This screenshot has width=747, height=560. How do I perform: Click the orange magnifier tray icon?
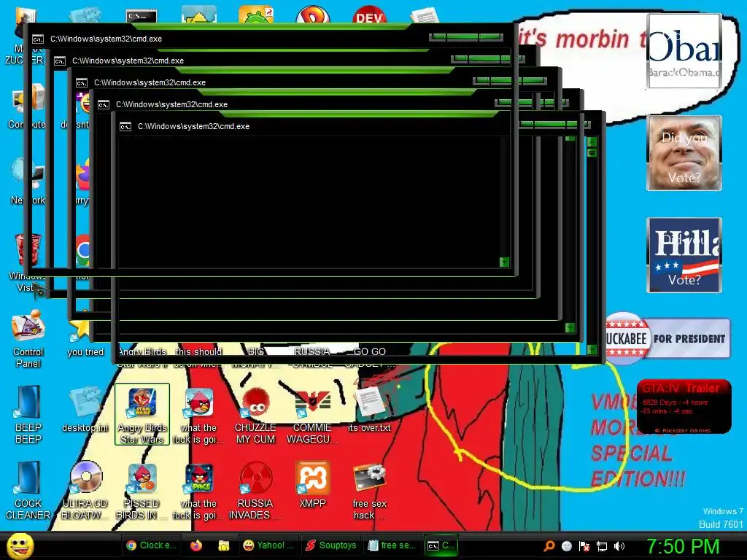click(549, 546)
